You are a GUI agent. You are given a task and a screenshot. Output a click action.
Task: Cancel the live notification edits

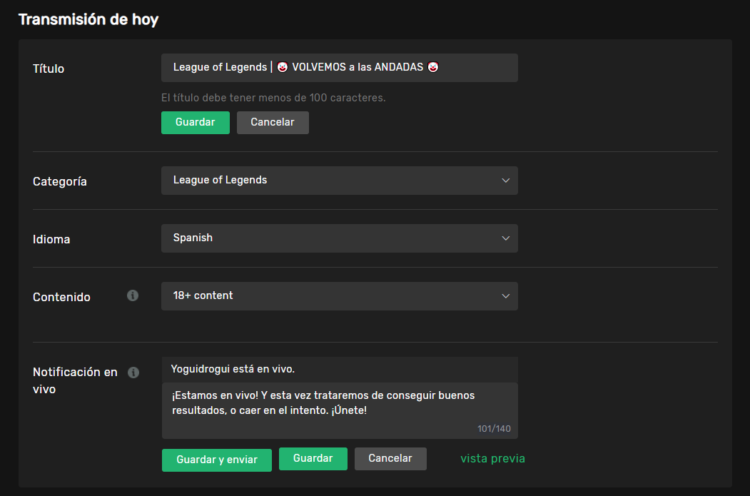click(x=390, y=458)
